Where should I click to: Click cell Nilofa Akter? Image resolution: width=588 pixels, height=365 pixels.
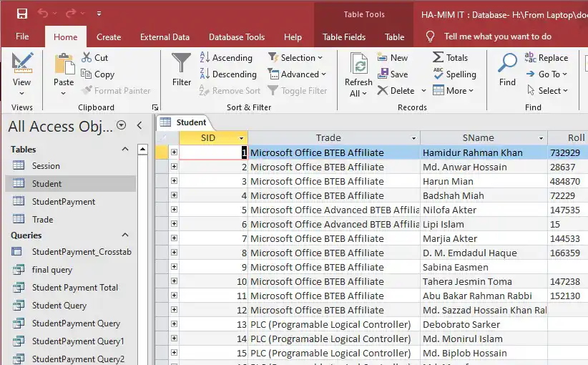coord(484,210)
